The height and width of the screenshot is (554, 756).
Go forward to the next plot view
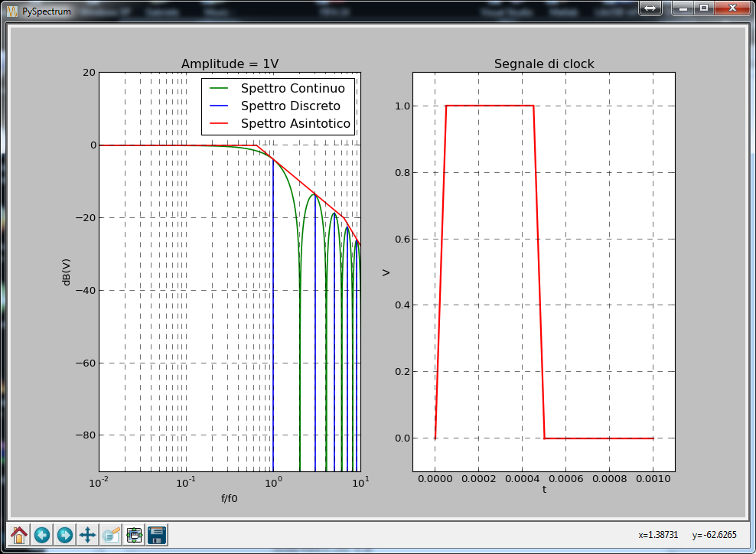65,536
